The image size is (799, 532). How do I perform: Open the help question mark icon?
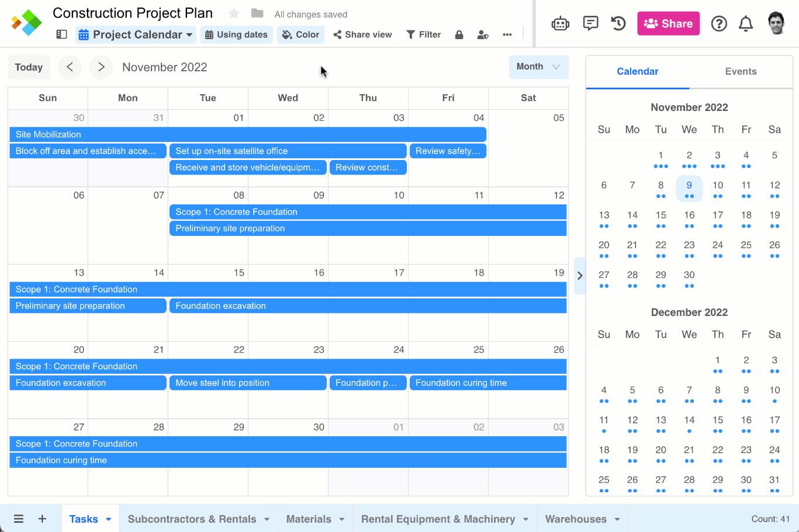(718, 24)
